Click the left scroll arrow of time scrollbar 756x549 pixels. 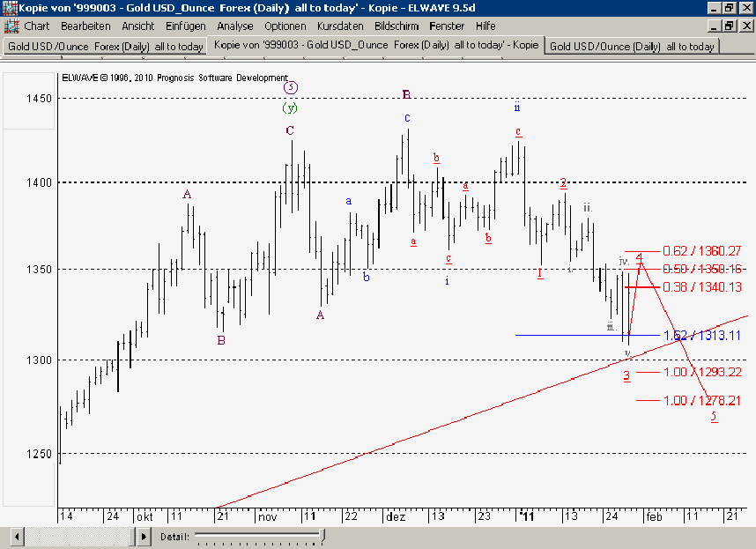pos(17,537)
